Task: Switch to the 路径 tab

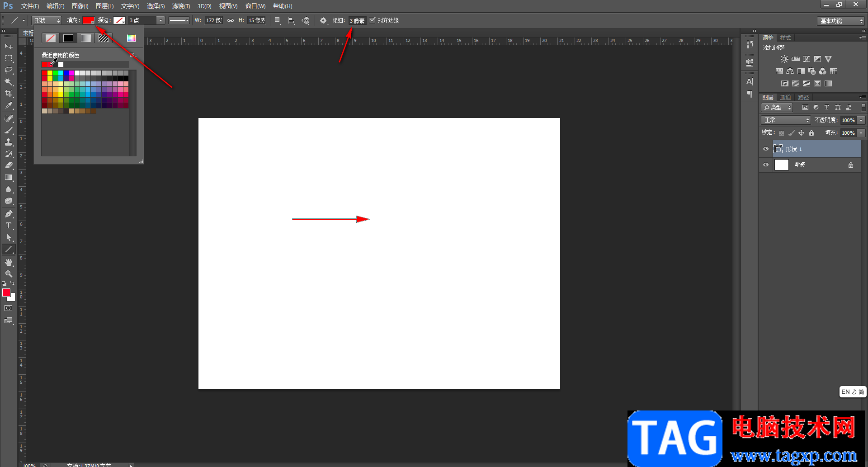Action: click(x=803, y=98)
